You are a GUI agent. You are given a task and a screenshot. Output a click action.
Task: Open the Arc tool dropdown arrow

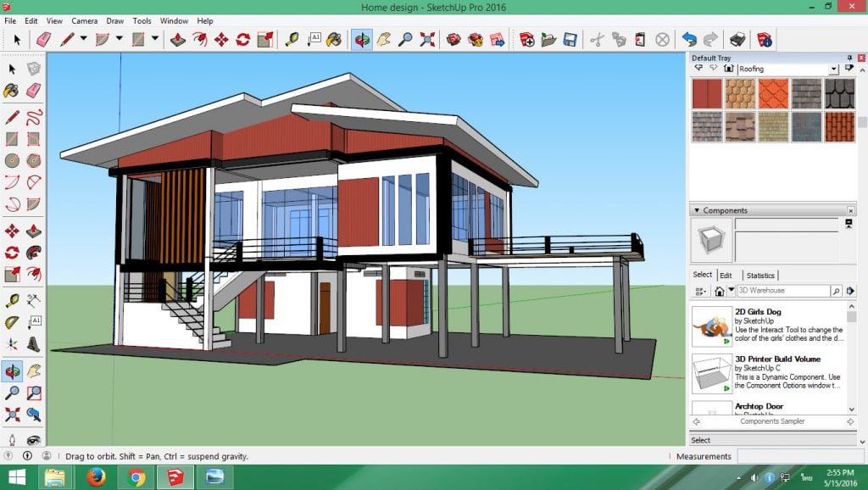119,39
